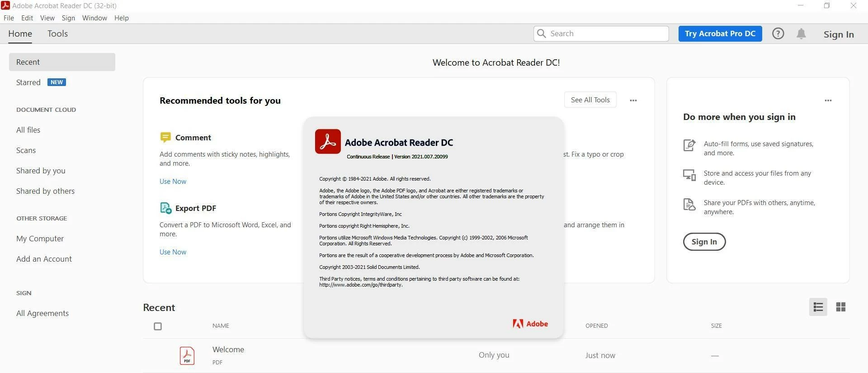This screenshot has width=868, height=373.
Task: Click into the Search field
Action: 601,33
